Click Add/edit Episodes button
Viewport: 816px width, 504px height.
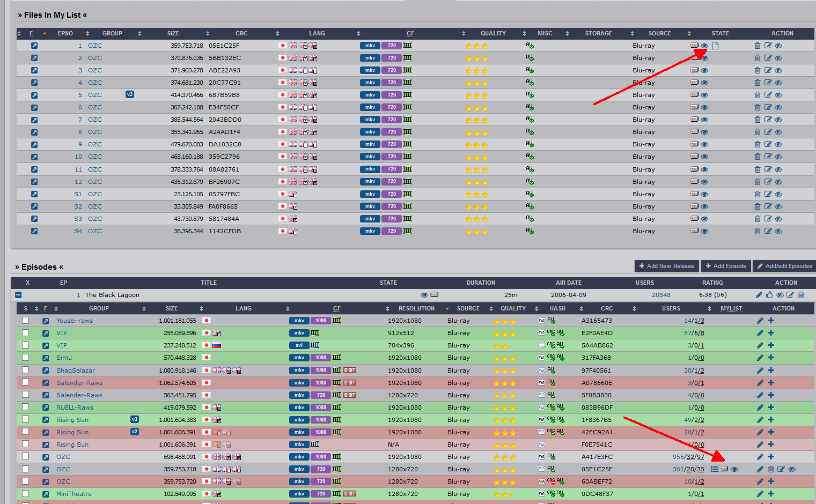click(x=784, y=266)
